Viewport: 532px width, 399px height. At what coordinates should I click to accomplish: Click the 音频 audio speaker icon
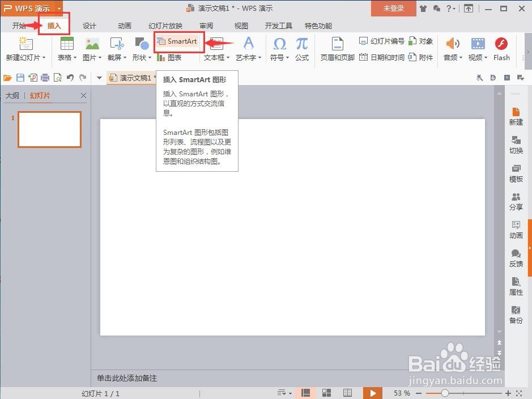(x=453, y=44)
